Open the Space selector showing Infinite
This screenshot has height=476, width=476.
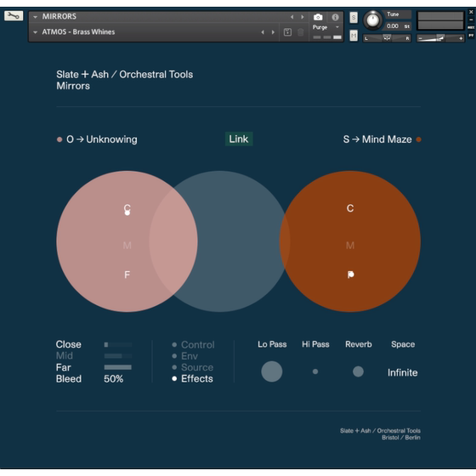coord(403,372)
